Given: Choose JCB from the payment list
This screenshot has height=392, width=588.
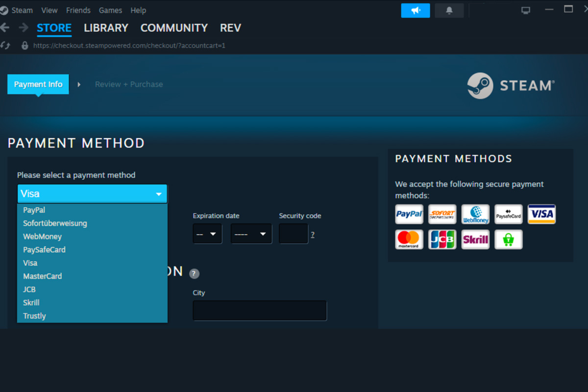Looking at the screenshot, I should point(92,289).
